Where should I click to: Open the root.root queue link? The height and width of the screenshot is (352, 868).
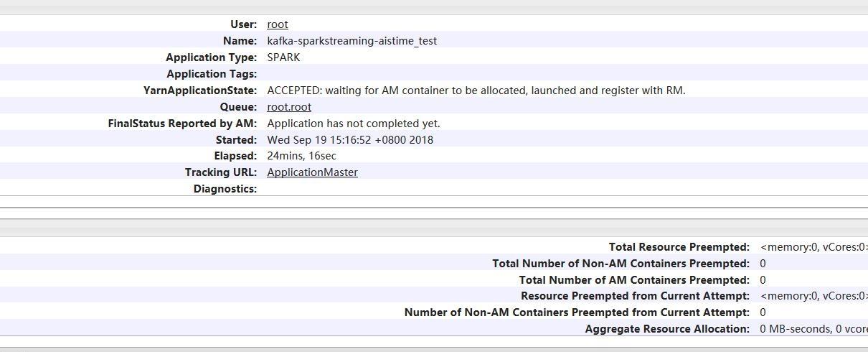(x=289, y=107)
